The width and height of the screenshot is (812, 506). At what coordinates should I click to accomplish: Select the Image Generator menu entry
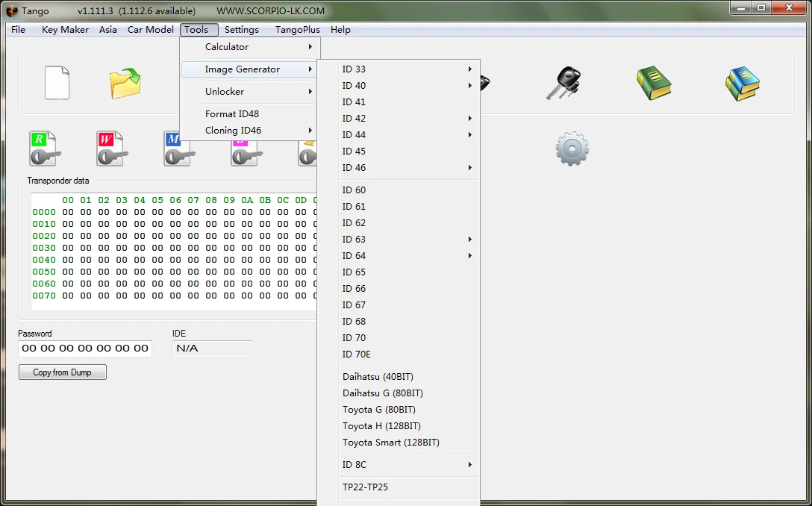[250, 69]
